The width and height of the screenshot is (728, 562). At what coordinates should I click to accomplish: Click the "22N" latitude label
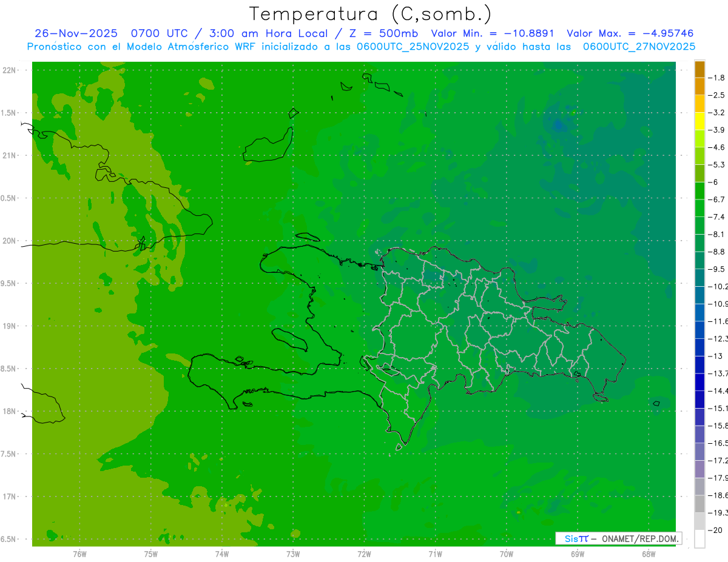click(10, 70)
